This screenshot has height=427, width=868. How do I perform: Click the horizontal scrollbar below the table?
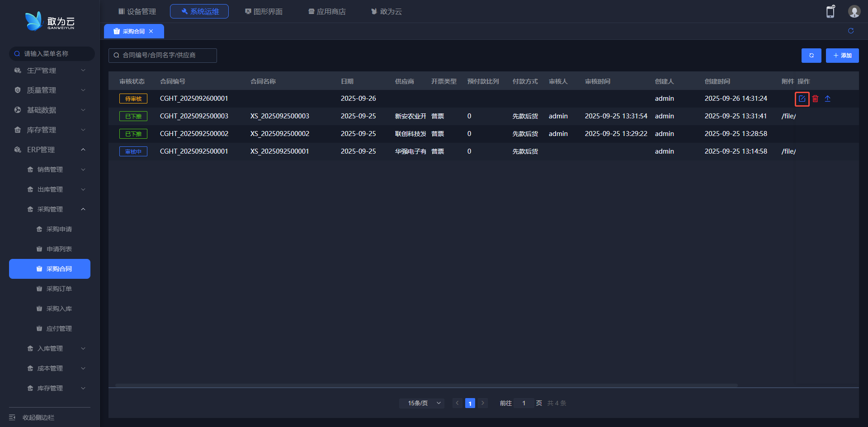point(426,385)
